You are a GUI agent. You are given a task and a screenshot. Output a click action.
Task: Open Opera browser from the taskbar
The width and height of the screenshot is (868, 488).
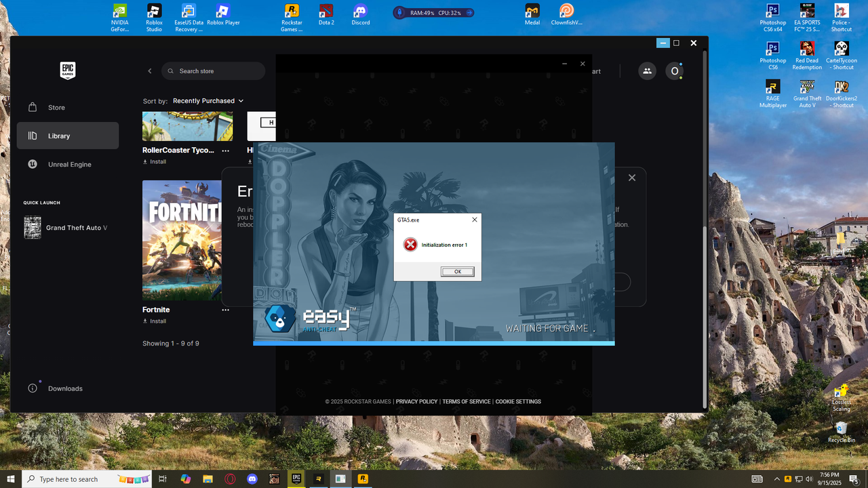coord(230,479)
